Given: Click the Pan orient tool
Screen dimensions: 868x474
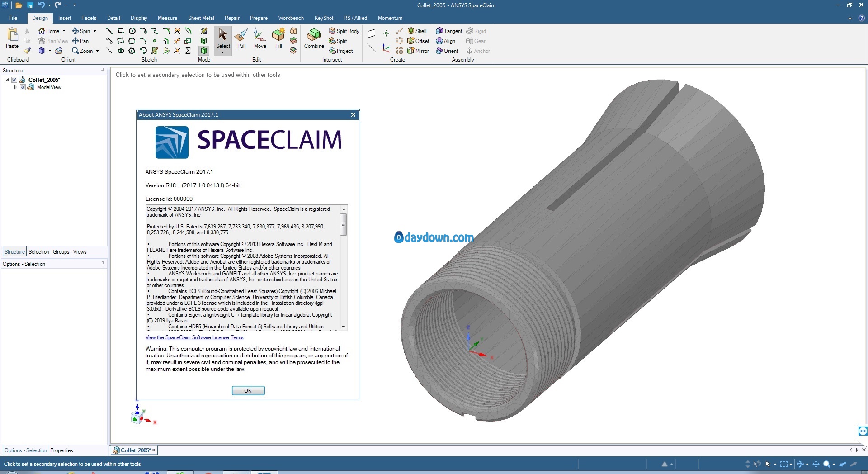Looking at the screenshot, I should point(80,41).
